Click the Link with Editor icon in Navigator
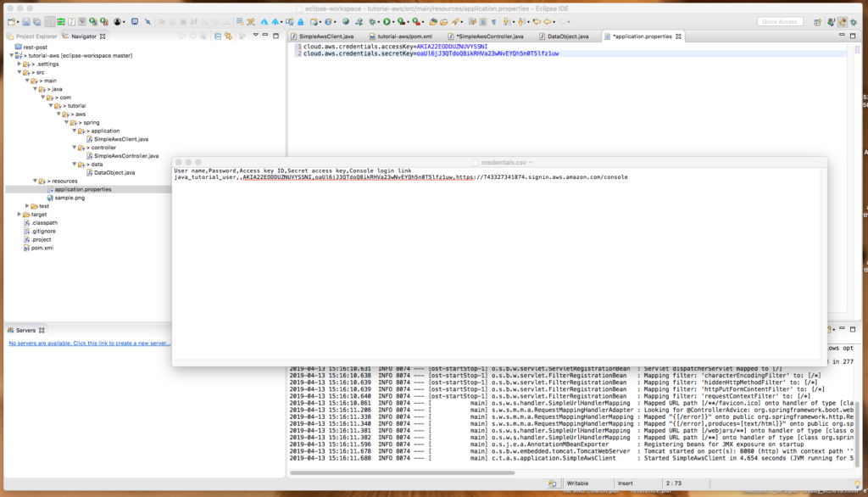This screenshot has height=497, width=868. (x=228, y=36)
